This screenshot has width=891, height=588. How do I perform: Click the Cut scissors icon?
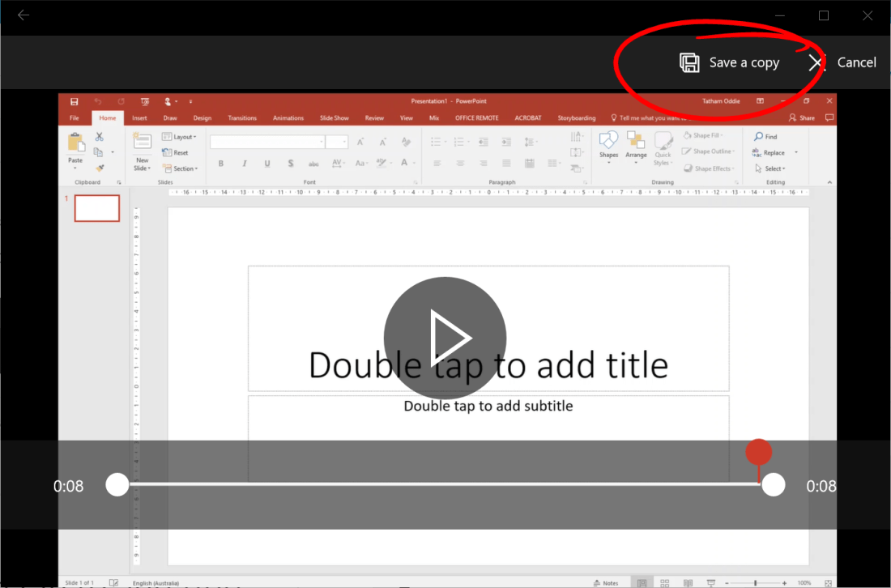click(x=100, y=137)
